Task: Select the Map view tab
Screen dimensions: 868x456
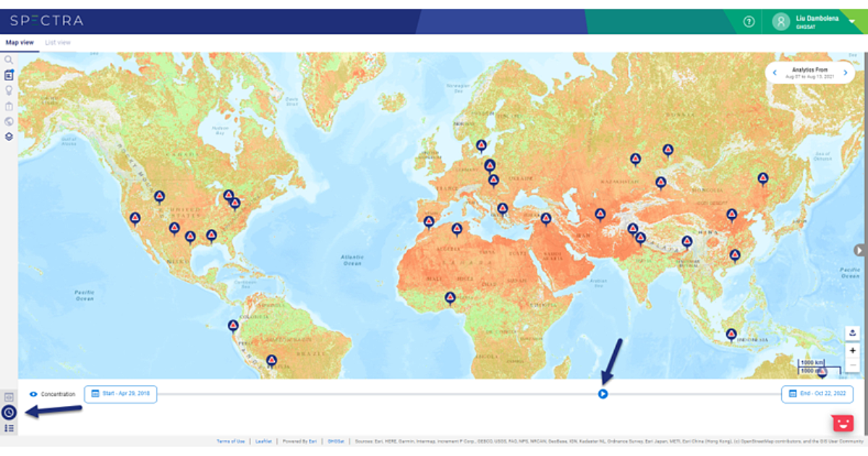Action: pyautogui.click(x=20, y=43)
